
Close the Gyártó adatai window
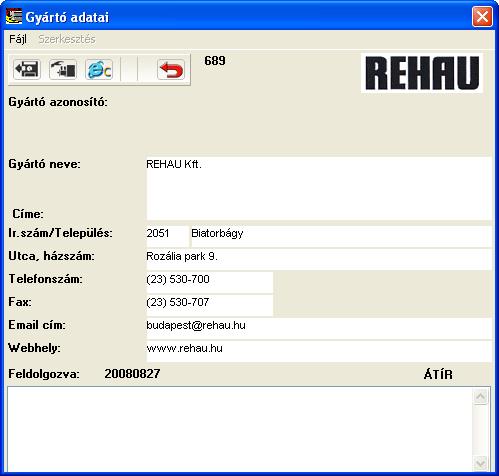(x=482, y=16)
